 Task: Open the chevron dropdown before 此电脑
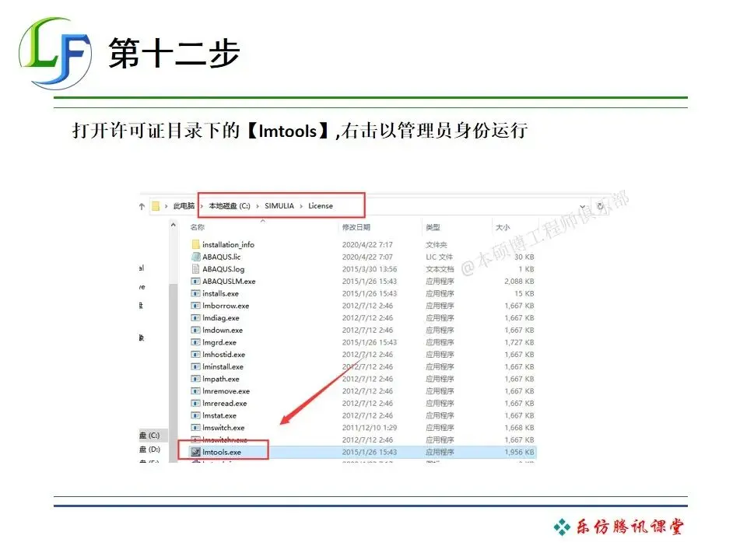(167, 206)
